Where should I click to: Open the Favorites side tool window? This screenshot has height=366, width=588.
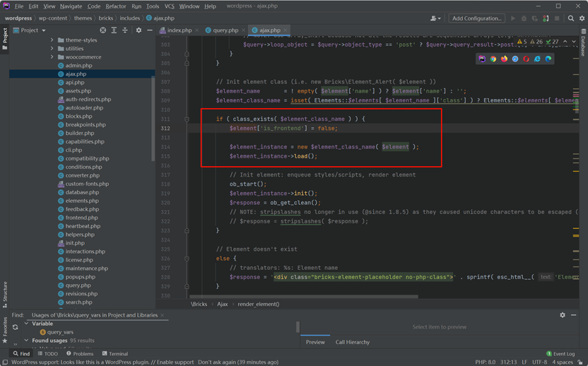tap(5, 330)
